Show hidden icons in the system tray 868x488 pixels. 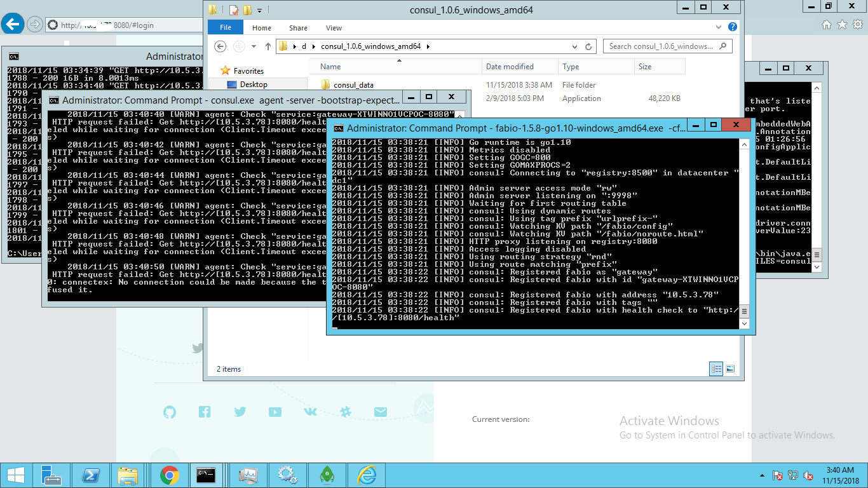(x=762, y=475)
